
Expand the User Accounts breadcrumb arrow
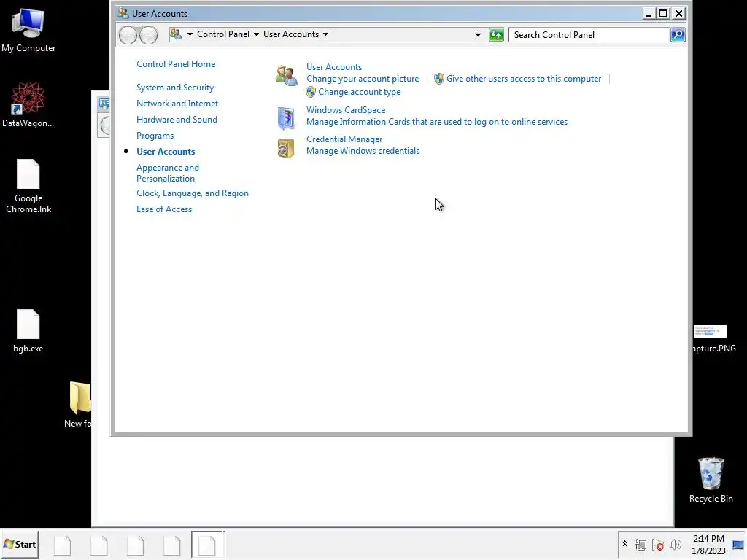point(325,34)
